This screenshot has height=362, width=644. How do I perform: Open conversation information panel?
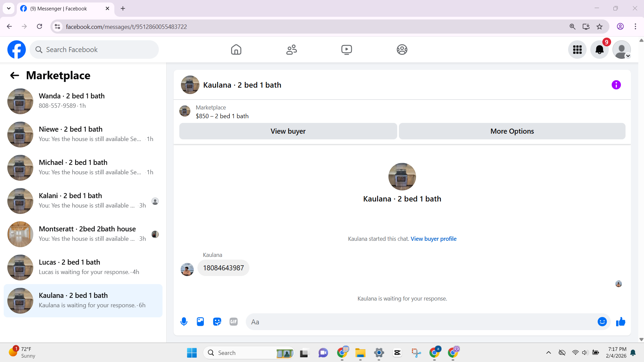[x=616, y=85]
